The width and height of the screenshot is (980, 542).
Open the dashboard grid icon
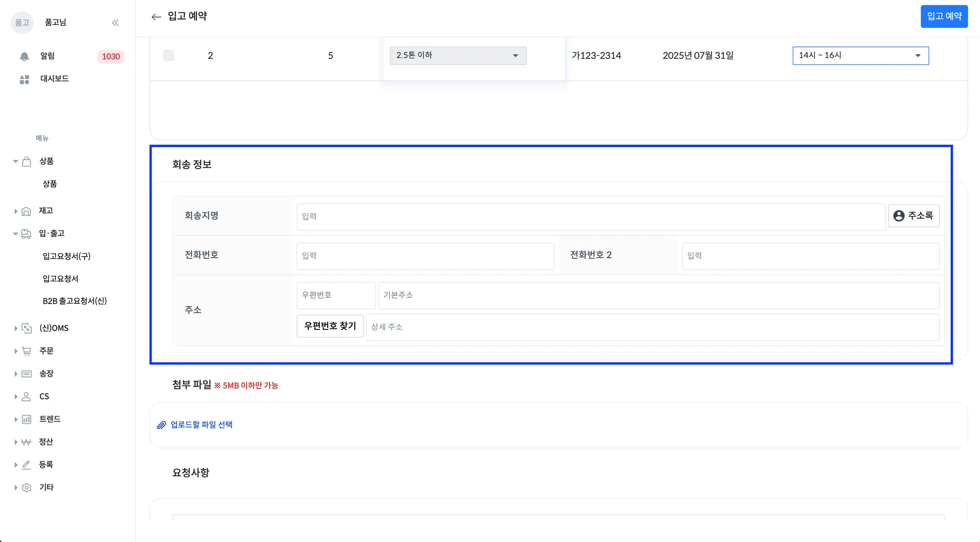24,79
